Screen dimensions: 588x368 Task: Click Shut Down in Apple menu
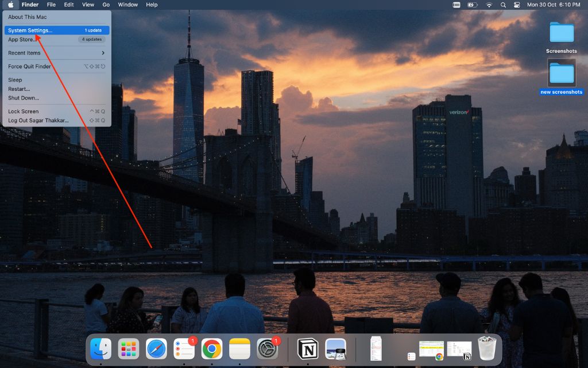(x=24, y=98)
